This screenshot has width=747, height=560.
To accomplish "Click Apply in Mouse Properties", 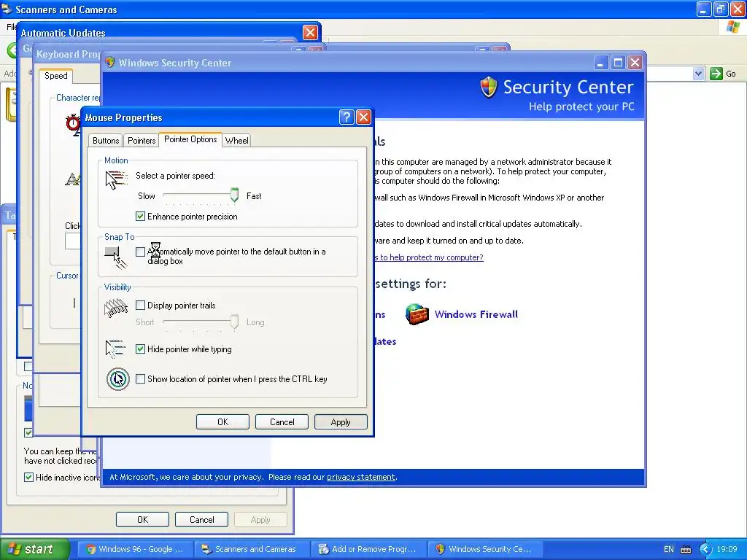I will 341,422.
